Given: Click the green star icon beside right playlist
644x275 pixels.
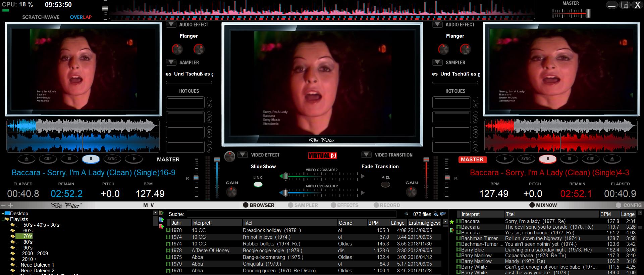Looking at the screenshot, I should (452, 222).
